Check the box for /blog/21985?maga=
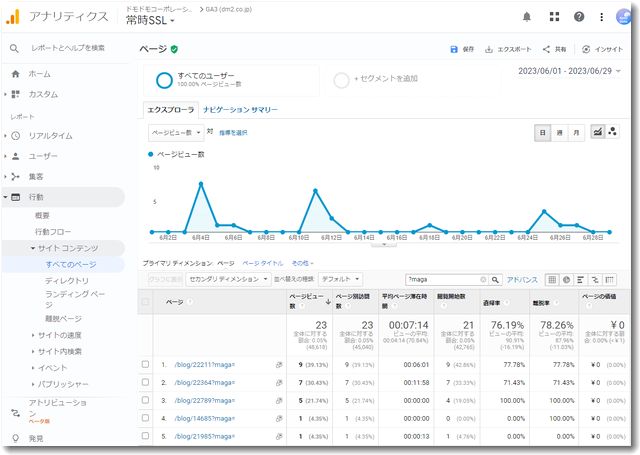The height and width of the screenshot is (455, 640). [x=145, y=436]
